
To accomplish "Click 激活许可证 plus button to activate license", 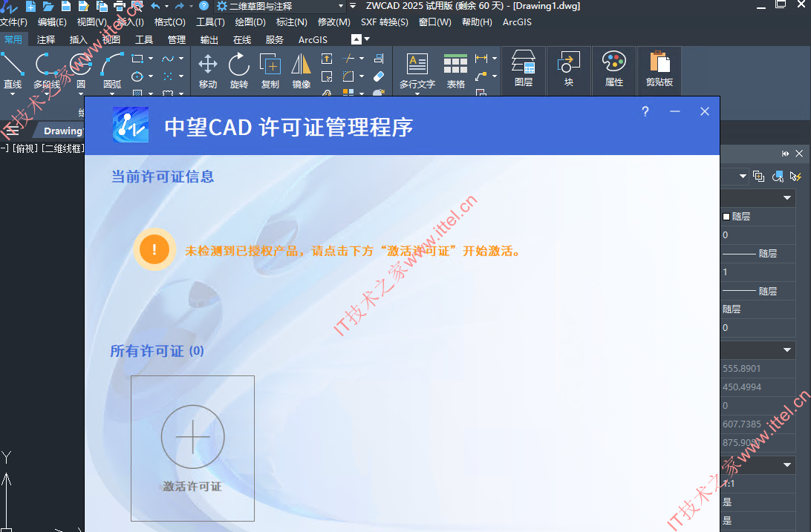I will coord(192,437).
